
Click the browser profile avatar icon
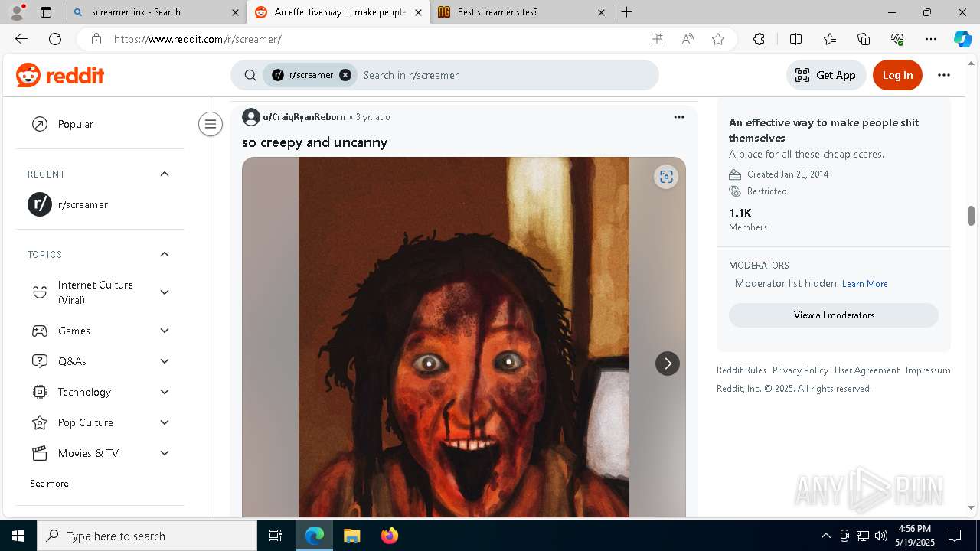click(x=17, y=12)
